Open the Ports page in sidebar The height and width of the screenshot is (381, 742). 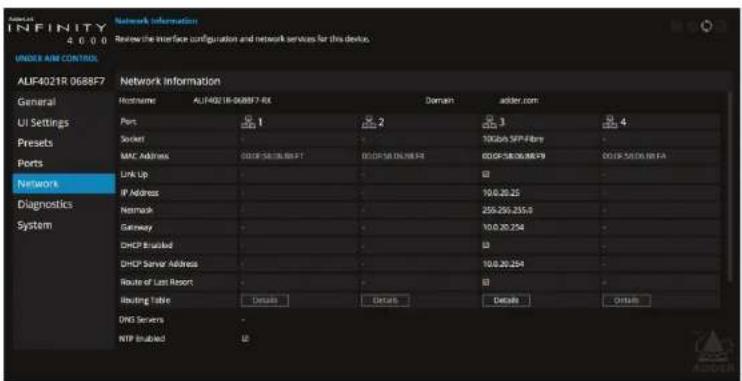(x=30, y=163)
